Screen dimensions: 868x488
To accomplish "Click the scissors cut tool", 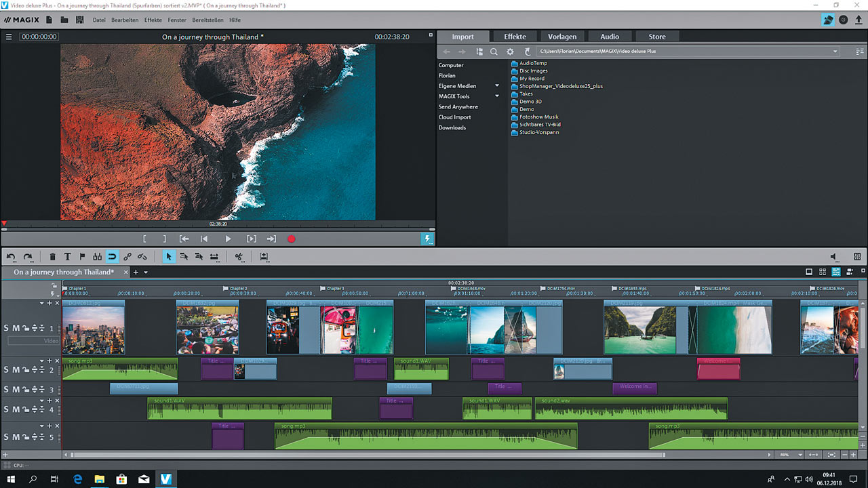I will coord(239,257).
